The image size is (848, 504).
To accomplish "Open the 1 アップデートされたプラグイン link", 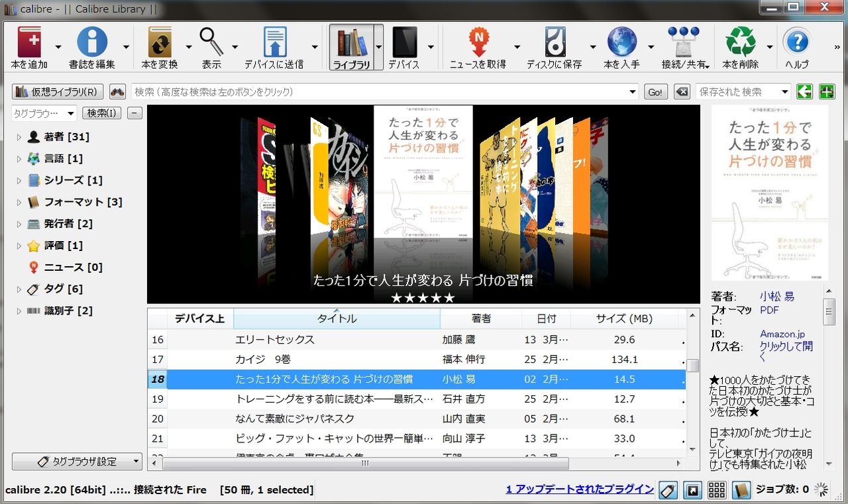I will [580, 489].
